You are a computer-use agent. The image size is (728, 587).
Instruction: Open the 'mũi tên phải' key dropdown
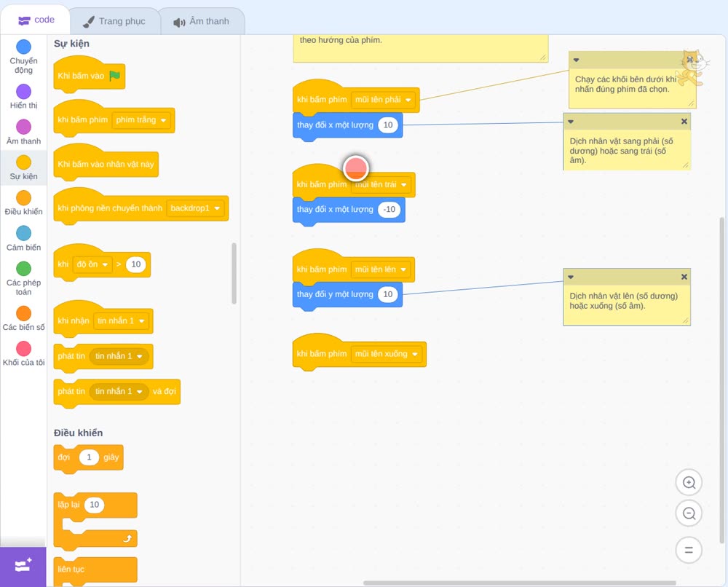coord(383,99)
